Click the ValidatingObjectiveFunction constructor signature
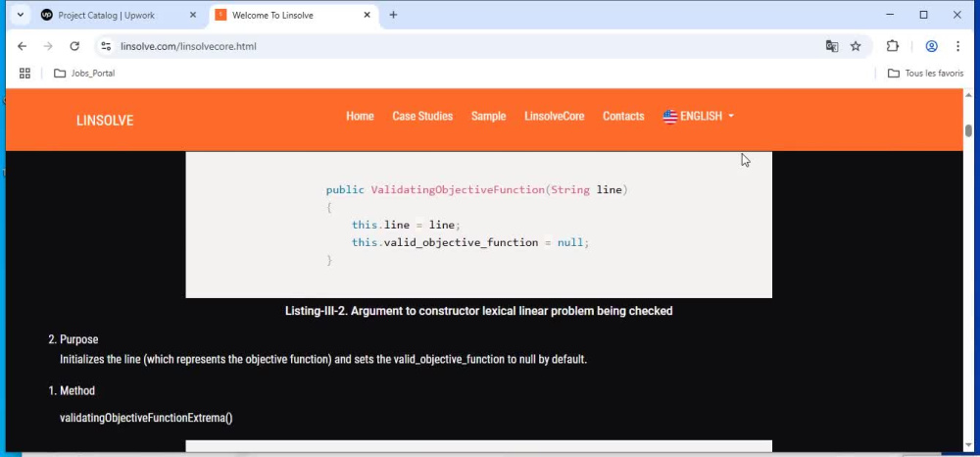 [x=477, y=189]
